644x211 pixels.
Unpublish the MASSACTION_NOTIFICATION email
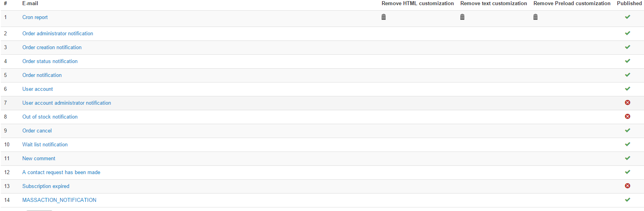[x=627, y=200]
